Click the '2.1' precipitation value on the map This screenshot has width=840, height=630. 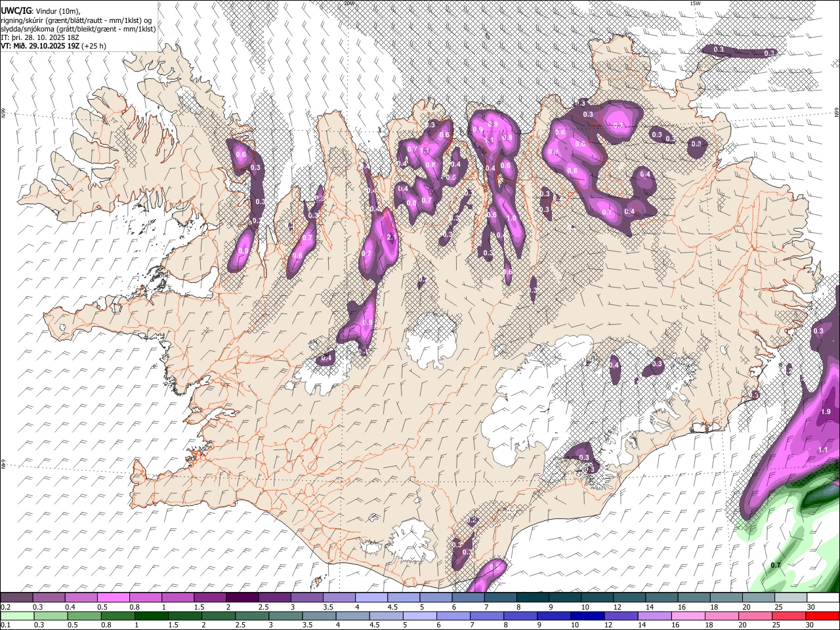pyautogui.click(x=392, y=238)
